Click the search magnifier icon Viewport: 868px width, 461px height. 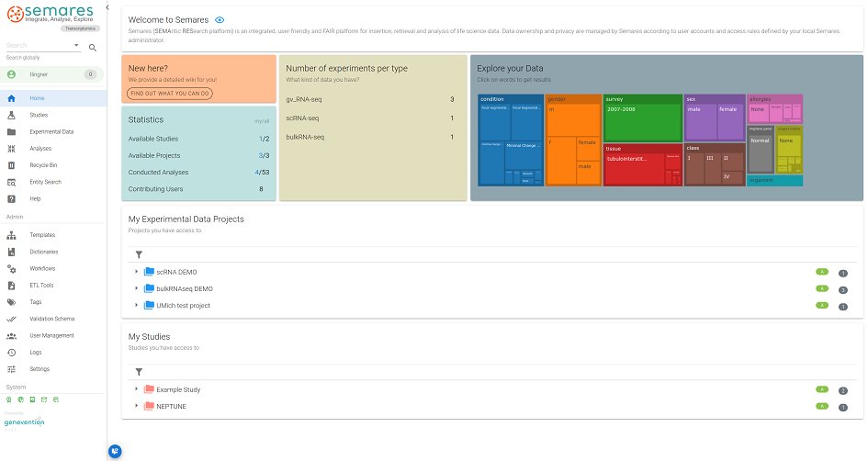coord(92,47)
